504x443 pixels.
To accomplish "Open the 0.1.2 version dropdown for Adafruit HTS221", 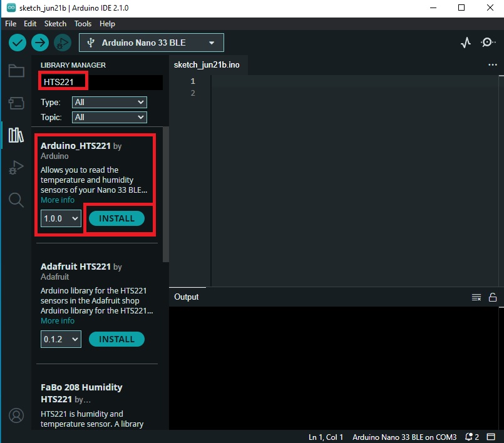I will (x=61, y=339).
